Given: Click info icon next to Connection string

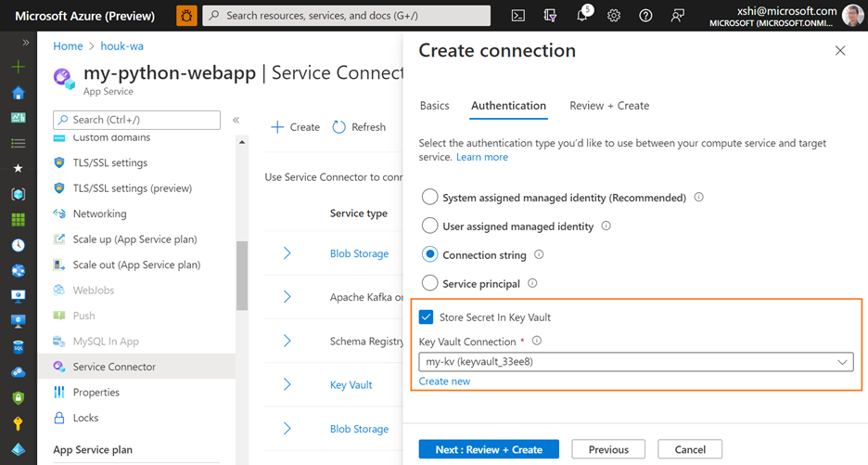Looking at the screenshot, I should (539, 255).
